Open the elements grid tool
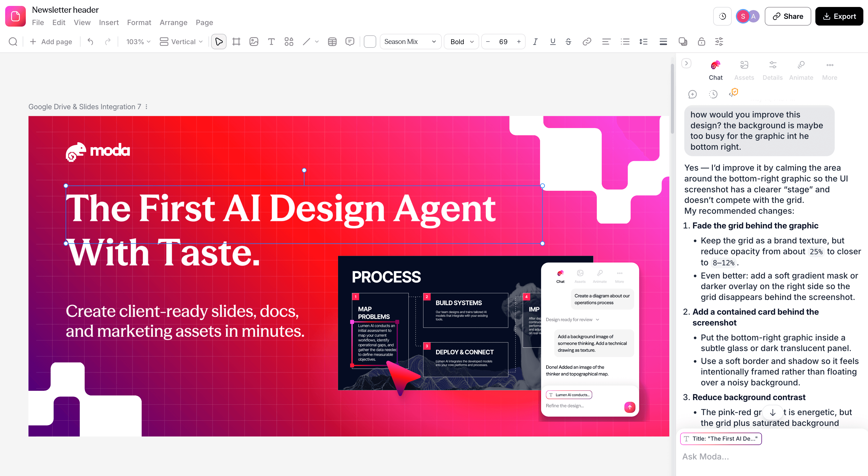868x476 pixels. [289, 42]
